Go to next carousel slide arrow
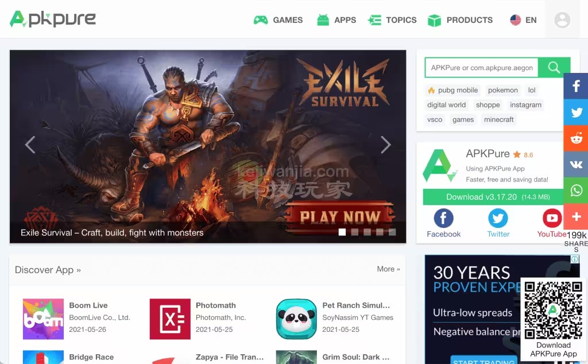This screenshot has width=588, height=364. pyautogui.click(x=385, y=145)
